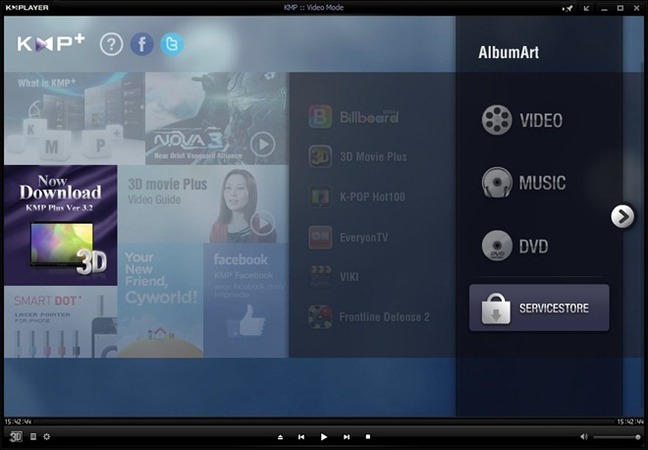Open the Twitter icon in the header
Image resolution: width=648 pixels, height=450 pixels.
point(172,44)
